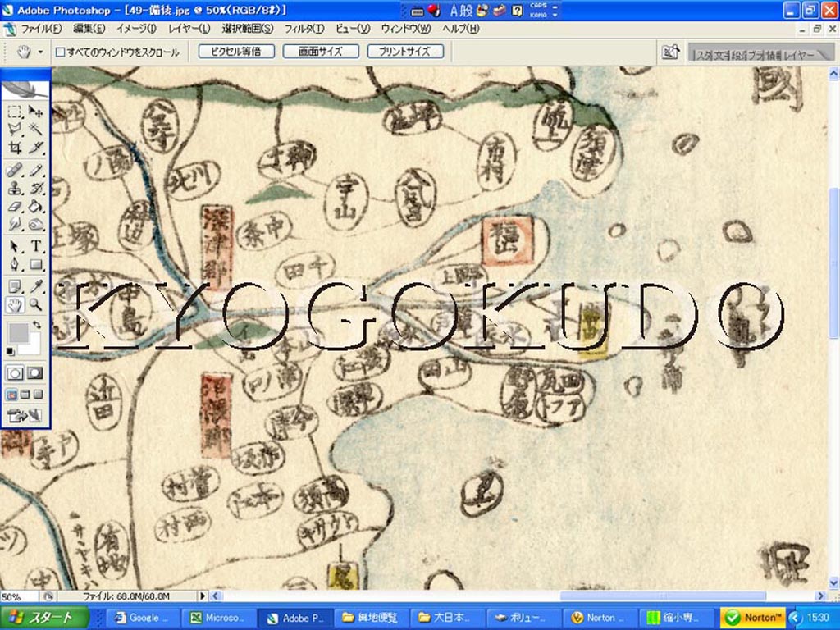Click the 画面サイズ (Fit on Screen) button

[321, 52]
